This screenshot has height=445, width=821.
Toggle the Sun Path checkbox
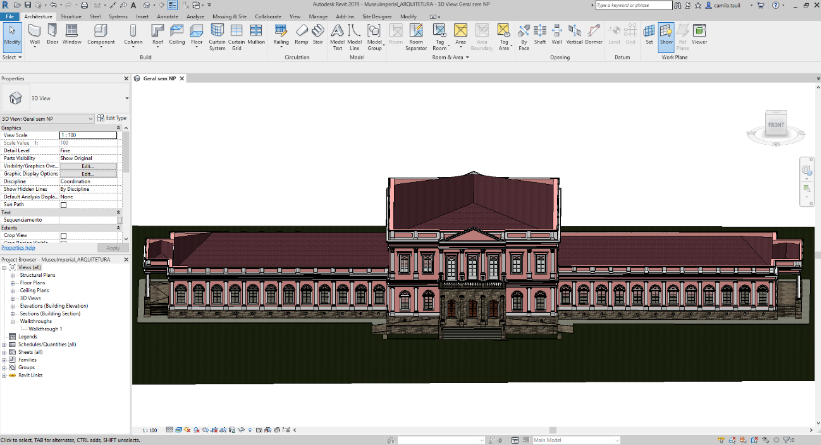[63, 204]
